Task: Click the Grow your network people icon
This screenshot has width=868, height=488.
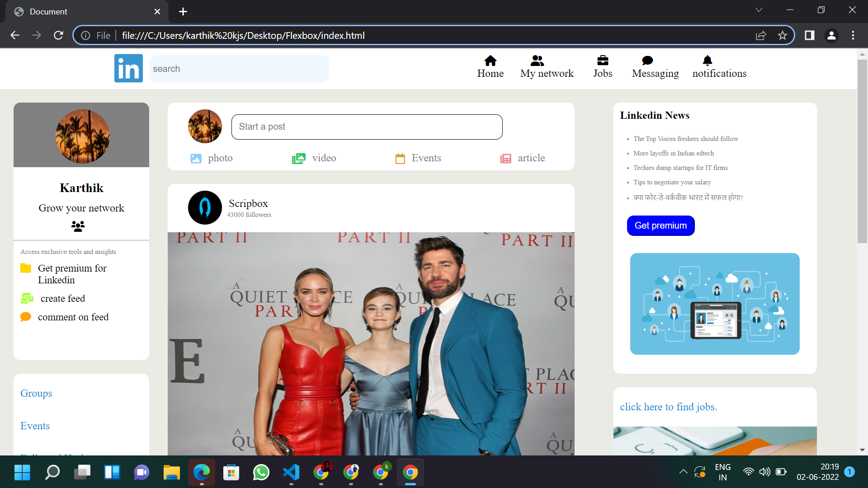Action: pyautogui.click(x=78, y=226)
